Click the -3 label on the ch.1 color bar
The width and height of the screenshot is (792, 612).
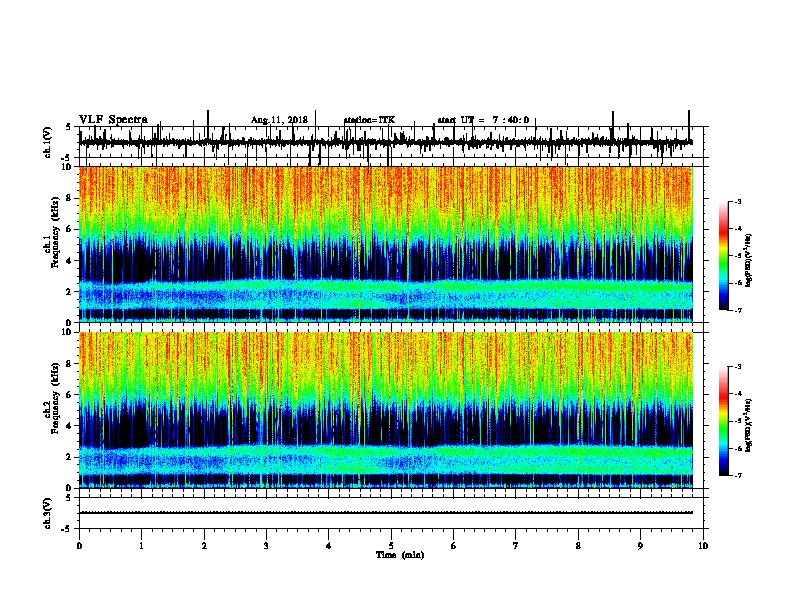[x=737, y=202]
